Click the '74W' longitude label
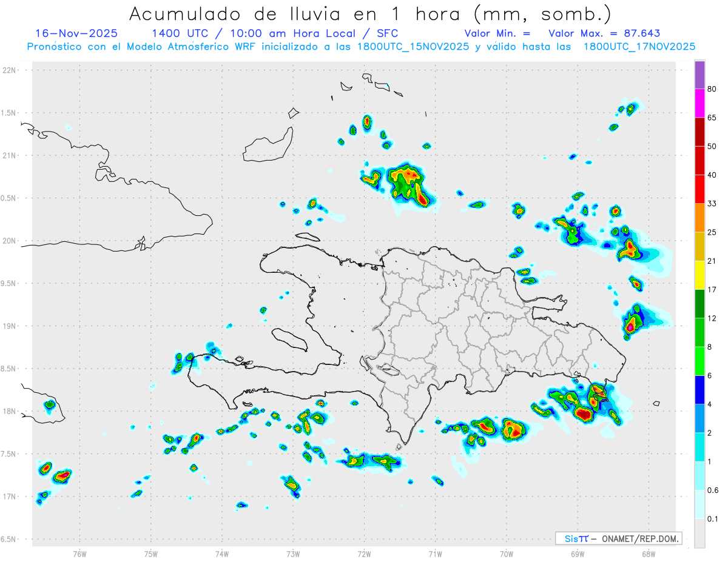 click(222, 554)
